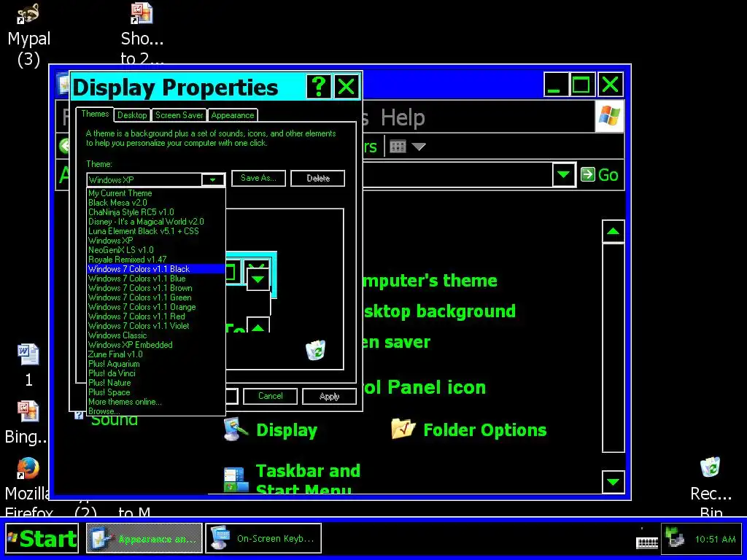Select Windows XP Embedded theme
Viewport: 747px width, 560px height.
point(156,345)
